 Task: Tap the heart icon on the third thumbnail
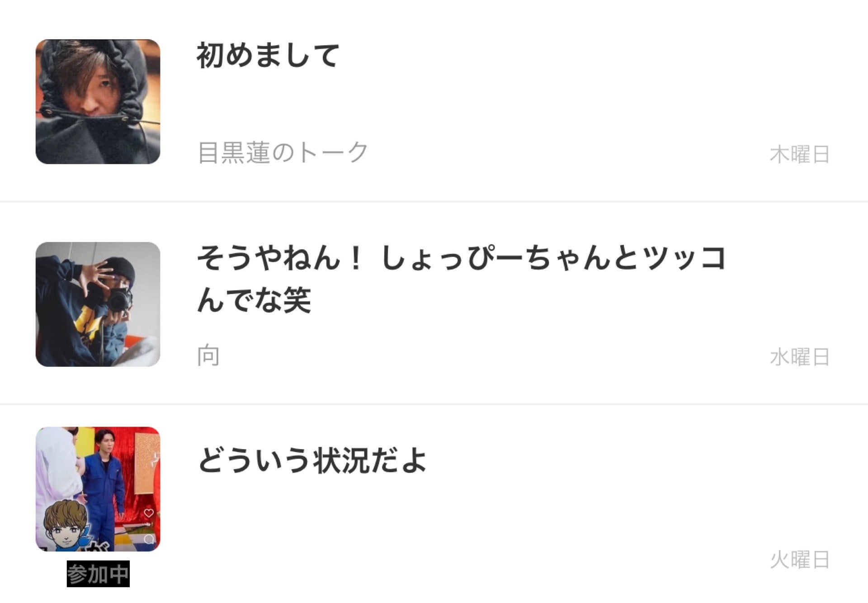click(149, 513)
